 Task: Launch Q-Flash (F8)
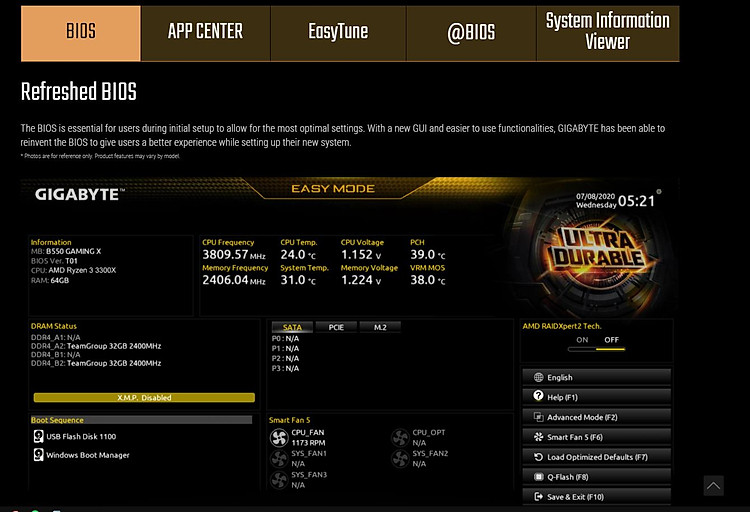[596, 477]
